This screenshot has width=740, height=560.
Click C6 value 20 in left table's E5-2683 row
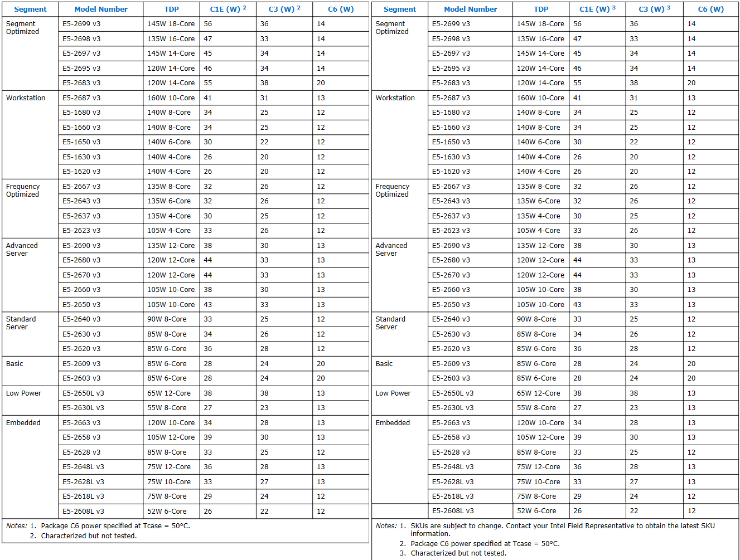click(x=321, y=83)
